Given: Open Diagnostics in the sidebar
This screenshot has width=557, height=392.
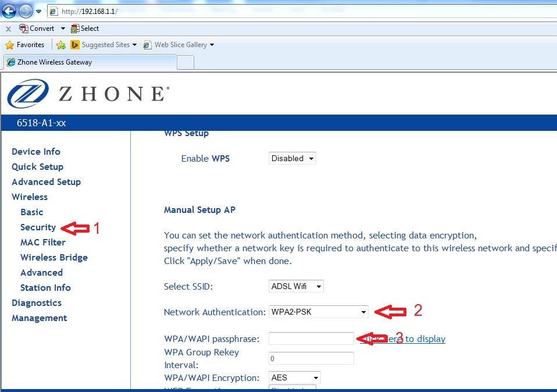Looking at the screenshot, I should point(37,303).
